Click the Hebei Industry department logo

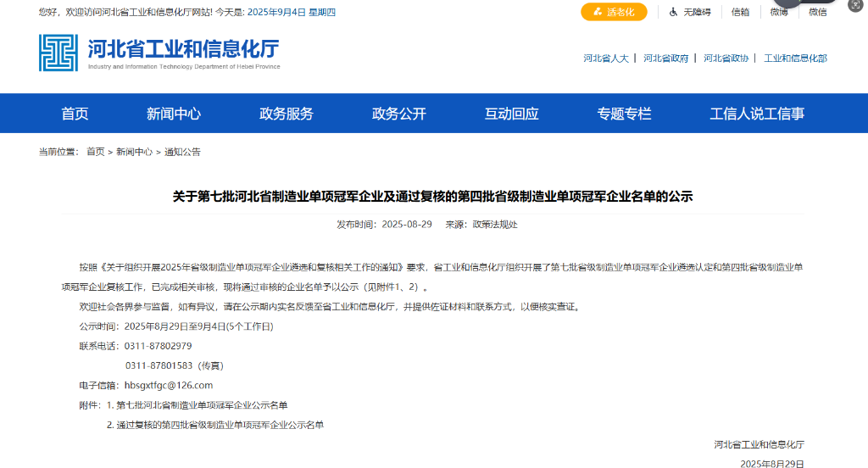(x=159, y=53)
